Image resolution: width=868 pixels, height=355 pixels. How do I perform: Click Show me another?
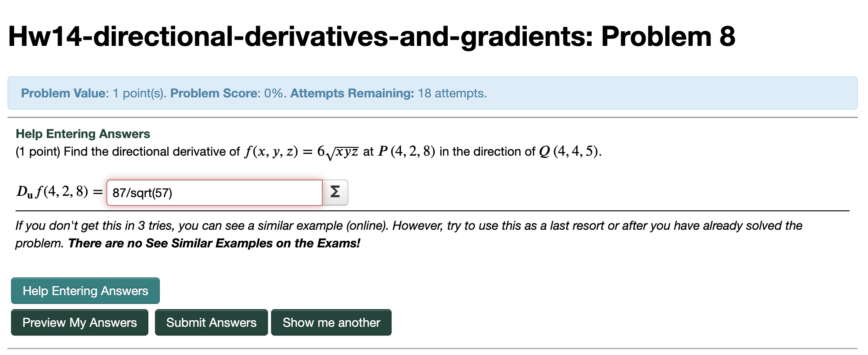(332, 322)
